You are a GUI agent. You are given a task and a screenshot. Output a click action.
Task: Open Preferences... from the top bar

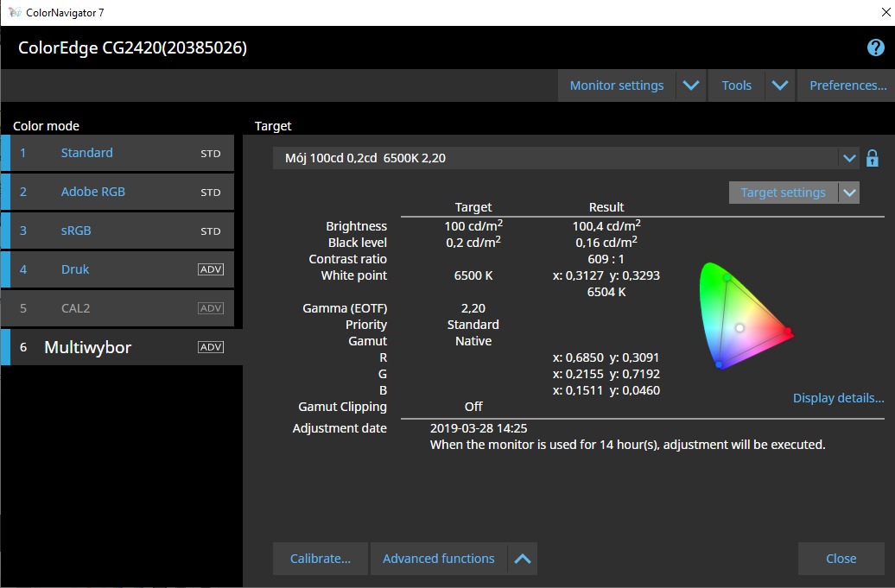point(847,85)
